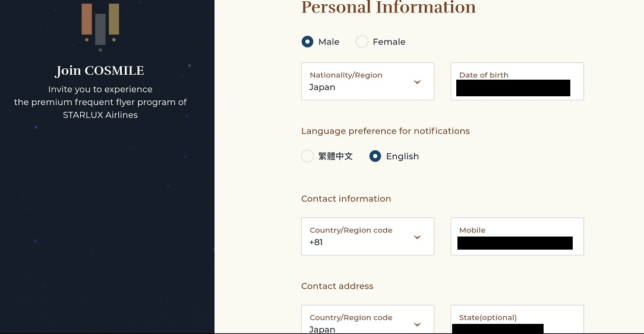Open the contact address Country/Region dropdown
Viewport: 644px width, 334px height.
368,319
